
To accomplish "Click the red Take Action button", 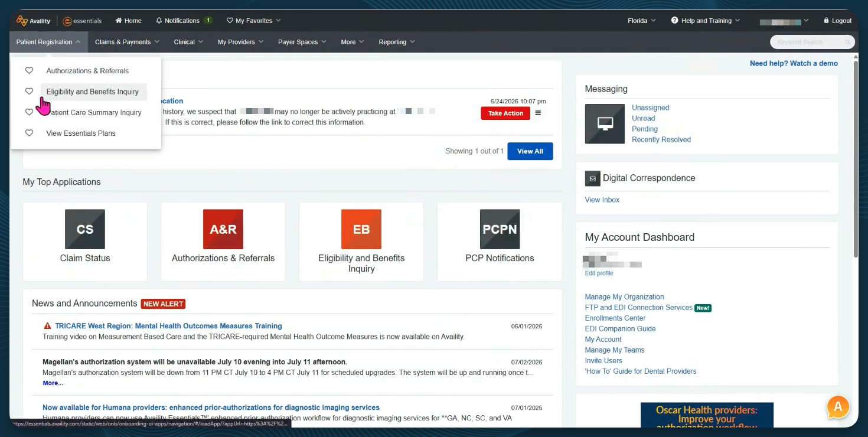I will click(505, 113).
